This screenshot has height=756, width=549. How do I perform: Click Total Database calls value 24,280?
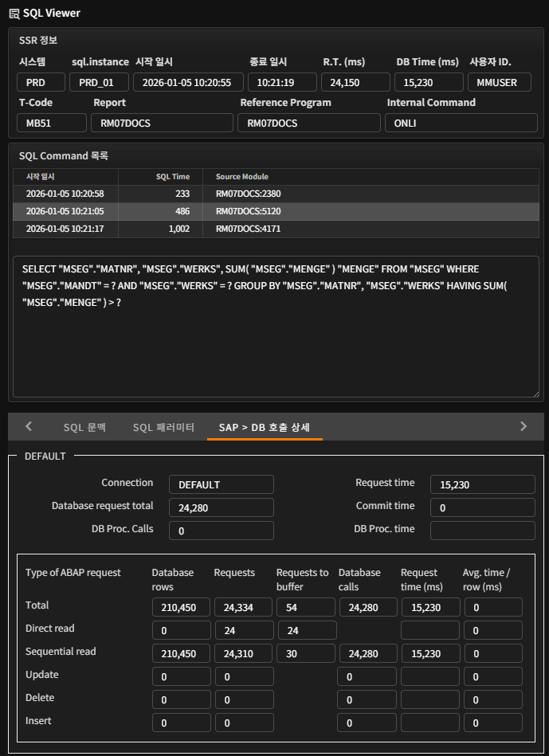(x=369, y=607)
